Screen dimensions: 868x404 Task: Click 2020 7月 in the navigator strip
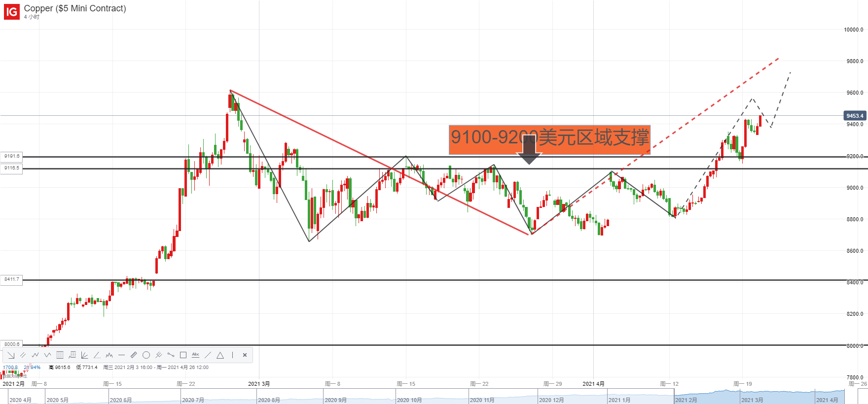[193, 400]
